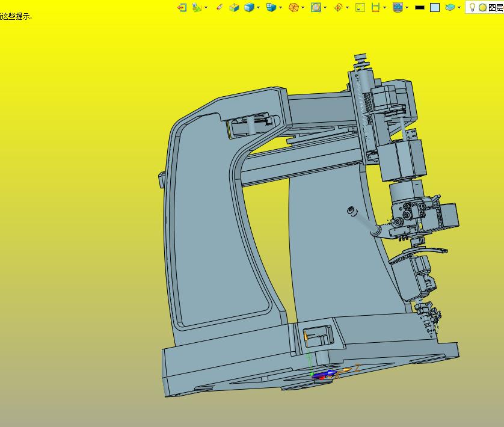The image size is (504, 427).
Task: Open the rendering style dropdown arrow
Action: click(258, 7)
